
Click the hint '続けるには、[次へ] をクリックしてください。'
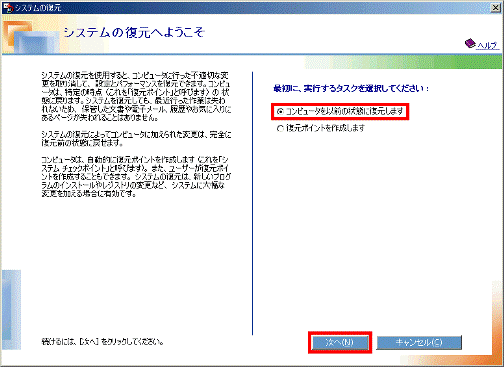103,342
